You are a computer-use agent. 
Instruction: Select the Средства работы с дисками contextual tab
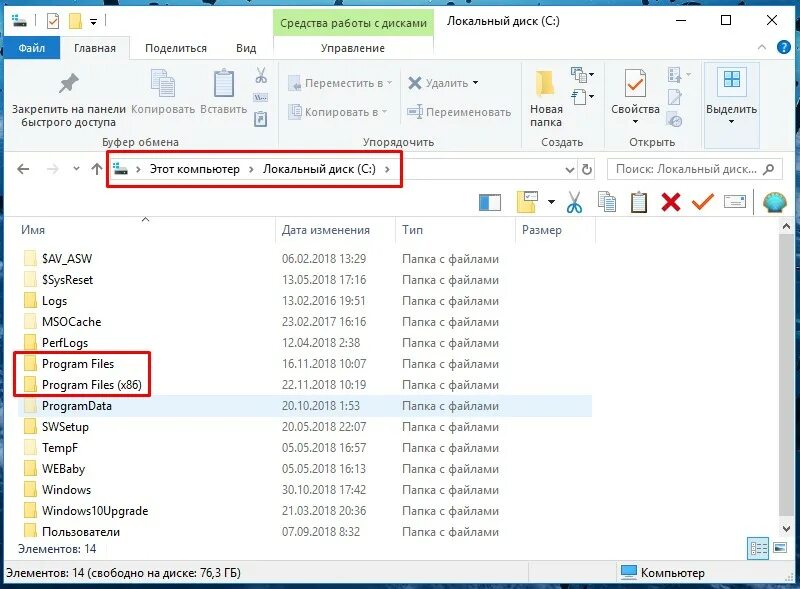(353, 23)
